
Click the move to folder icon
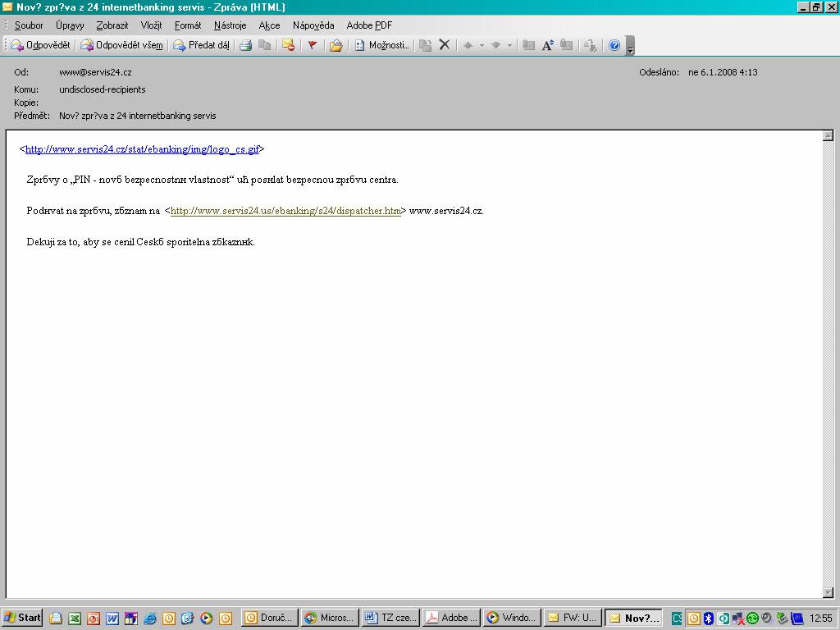[x=336, y=45]
